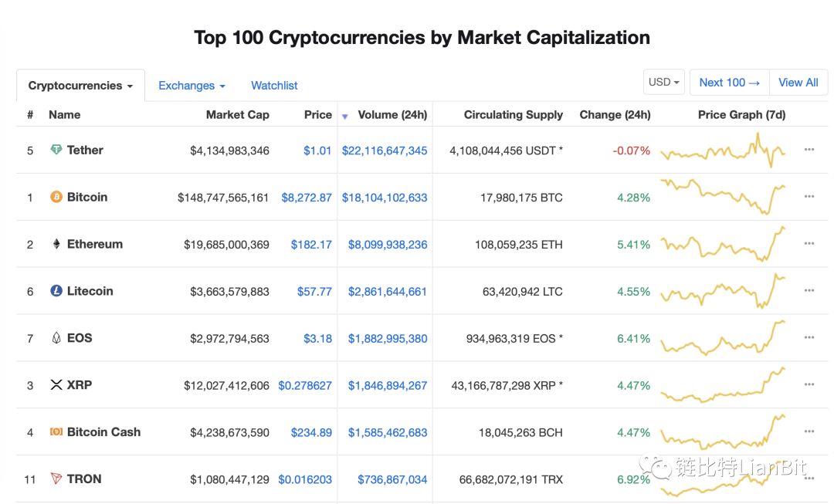Switch to the Watchlist tab
This screenshot has height=504, width=834.
(274, 86)
